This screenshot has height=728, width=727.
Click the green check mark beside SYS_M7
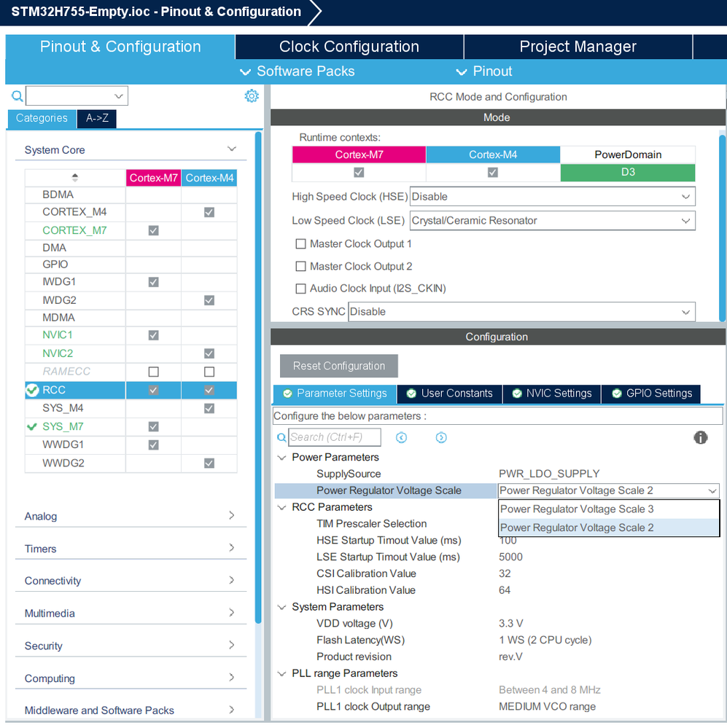point(32,427)
